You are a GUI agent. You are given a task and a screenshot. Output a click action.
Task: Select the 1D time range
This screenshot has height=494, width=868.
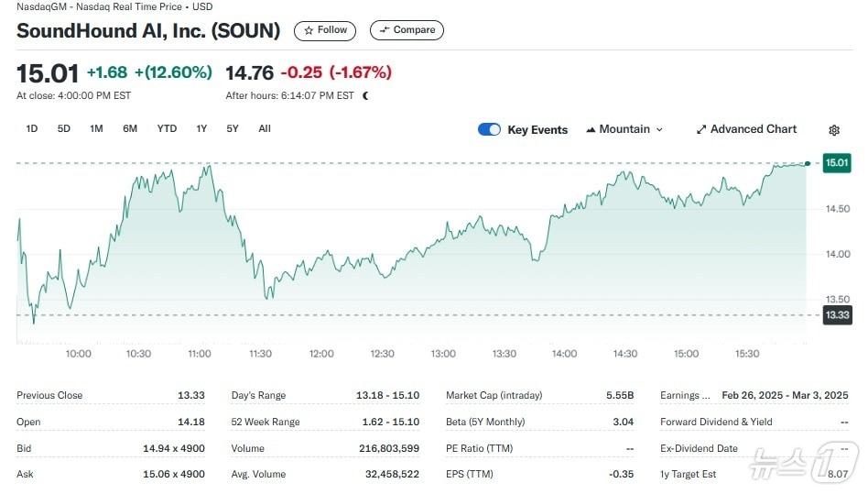pyautogui.click(x=32, y=128)
